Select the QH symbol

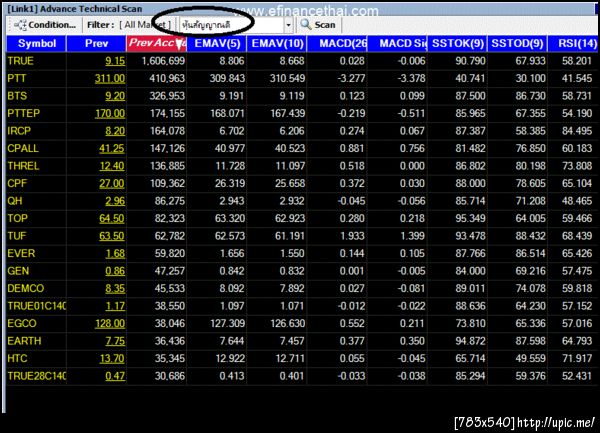tap(15, 201)
